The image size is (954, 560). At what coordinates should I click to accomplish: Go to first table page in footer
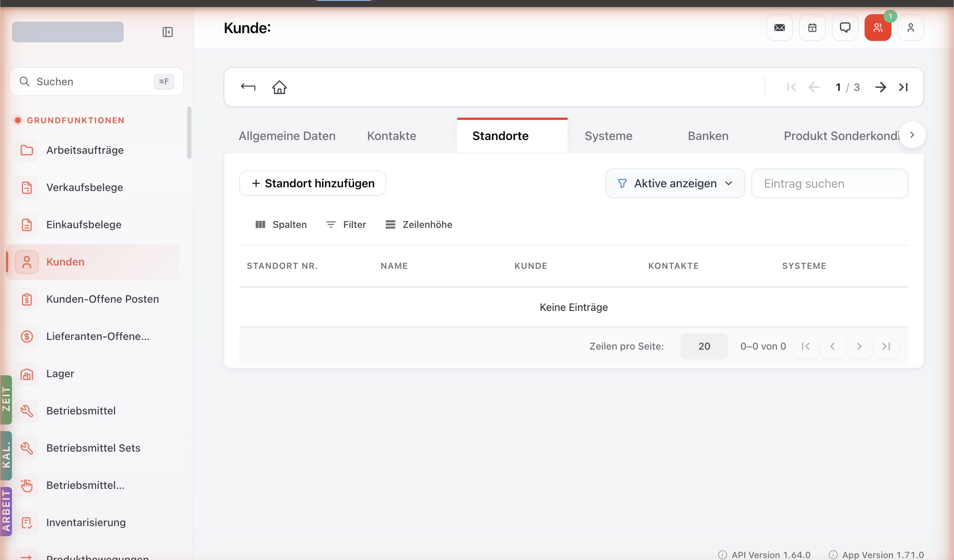coord(805,346)
